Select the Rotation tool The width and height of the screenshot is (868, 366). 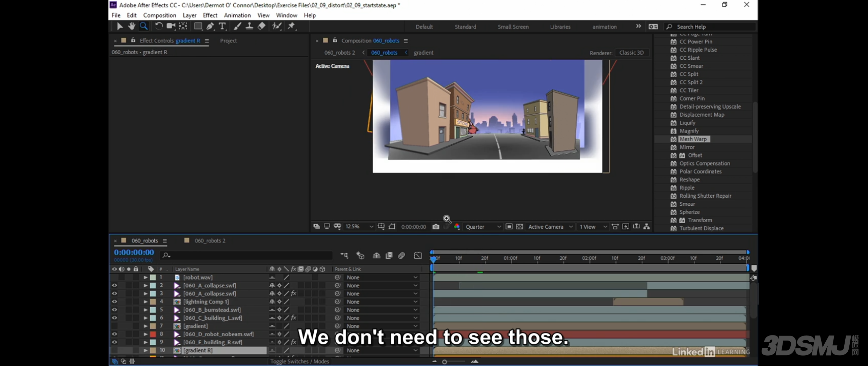tap(159, 26)
